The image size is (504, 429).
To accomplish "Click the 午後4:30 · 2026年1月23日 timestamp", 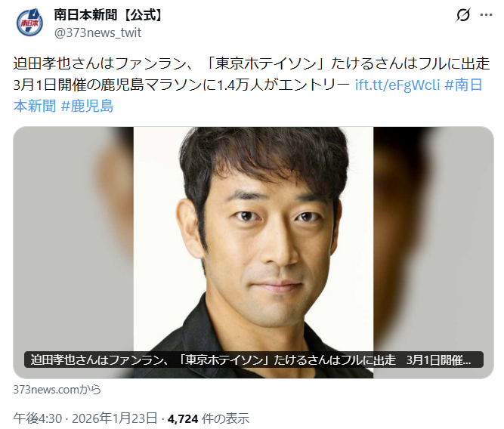I will [85, 418].
